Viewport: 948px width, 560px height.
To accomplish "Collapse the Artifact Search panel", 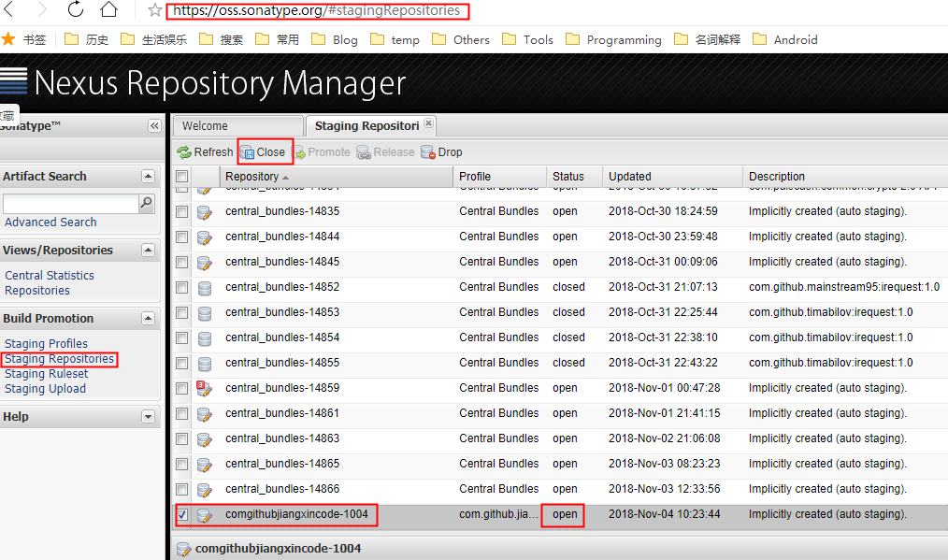I will click(x=148, y=176).
